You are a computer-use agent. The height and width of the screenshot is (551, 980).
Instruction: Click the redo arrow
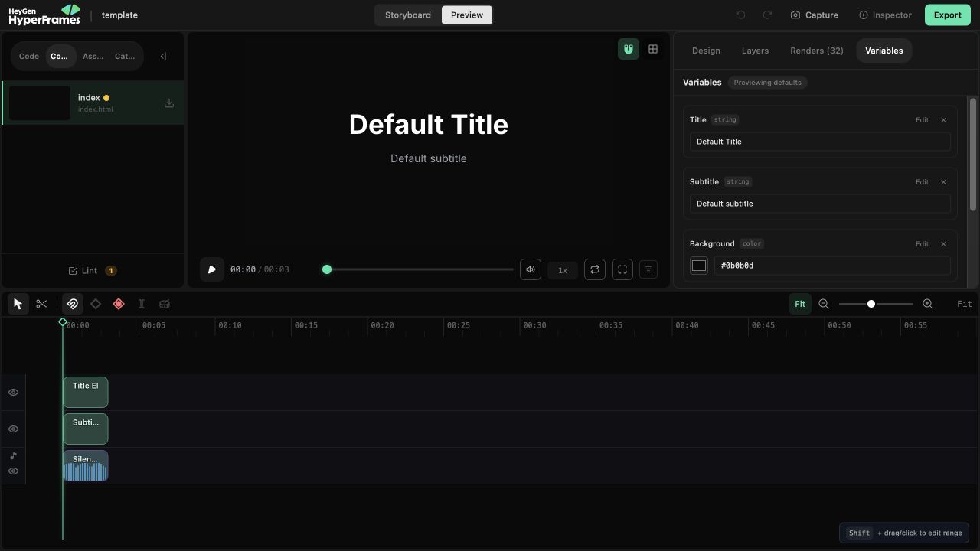766,15
